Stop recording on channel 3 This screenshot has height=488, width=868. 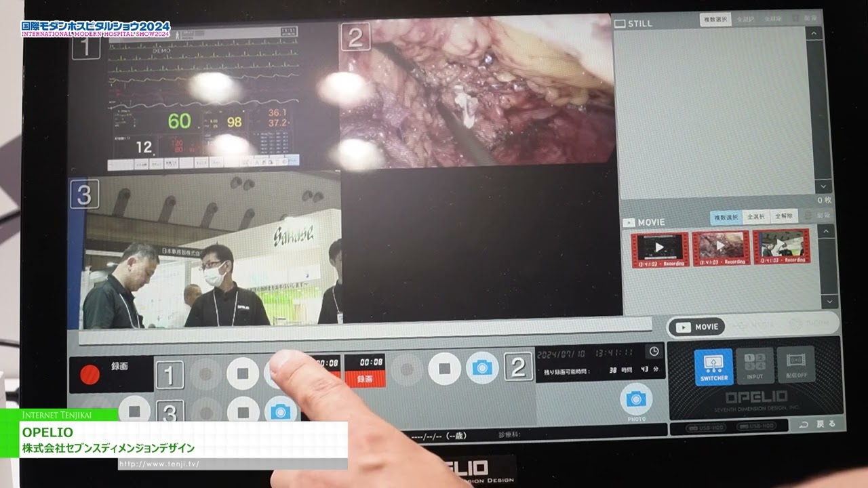242,411
